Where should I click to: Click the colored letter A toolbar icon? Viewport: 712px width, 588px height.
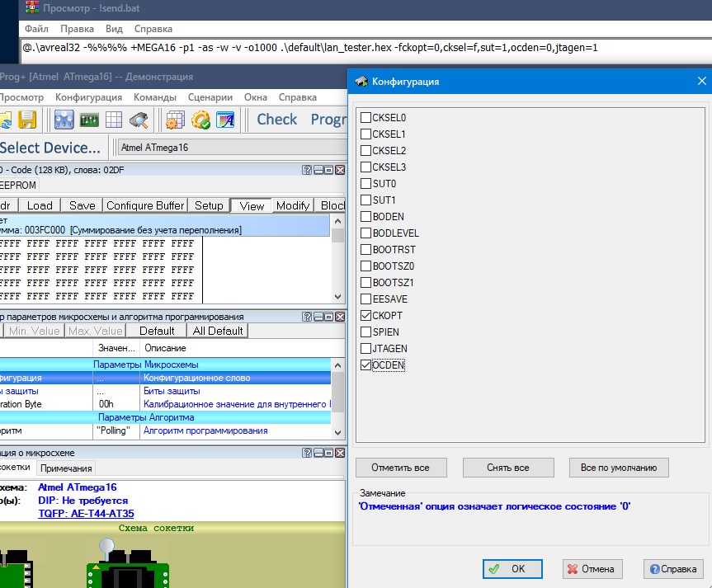click(225, 120)
